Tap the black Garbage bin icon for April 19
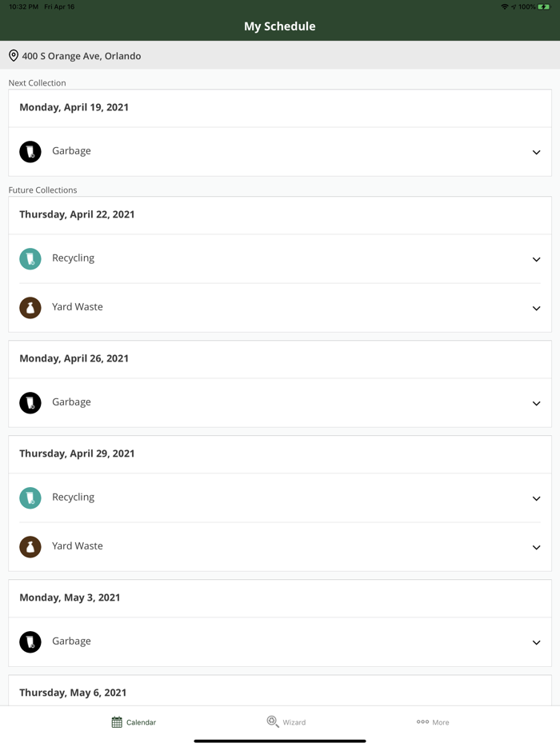The height and width of the screenshot is (747, 560). [30, 152]
